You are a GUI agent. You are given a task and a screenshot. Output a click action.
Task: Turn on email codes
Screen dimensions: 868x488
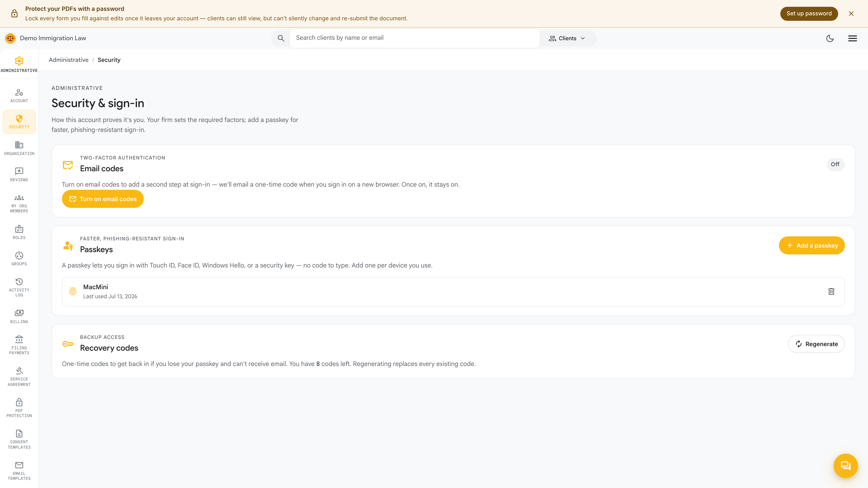[x=103, y=199]
